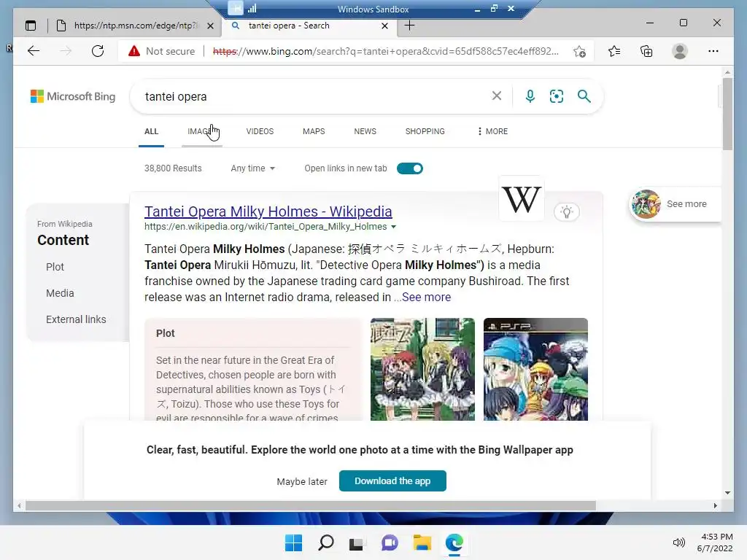Expand the Any time filter dropdown
Screen dimensions: 747x560
[253, 168]
